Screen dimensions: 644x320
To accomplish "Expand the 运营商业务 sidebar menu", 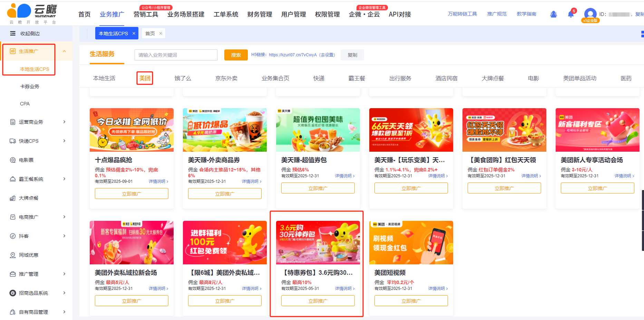I will [64, 122].
